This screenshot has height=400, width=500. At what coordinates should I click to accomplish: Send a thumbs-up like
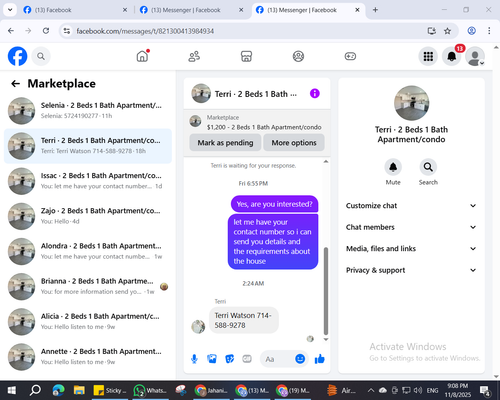[x=319, y=359]
